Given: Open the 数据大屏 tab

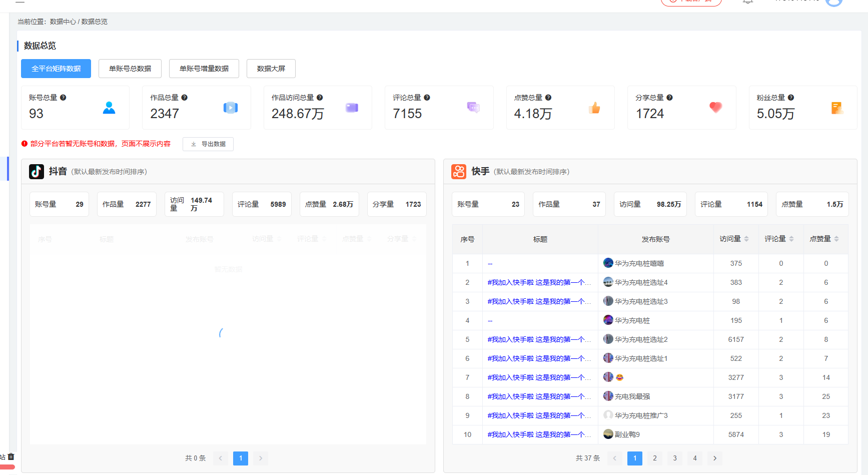Looking at the screenshot, I should [x=271, y=69].
